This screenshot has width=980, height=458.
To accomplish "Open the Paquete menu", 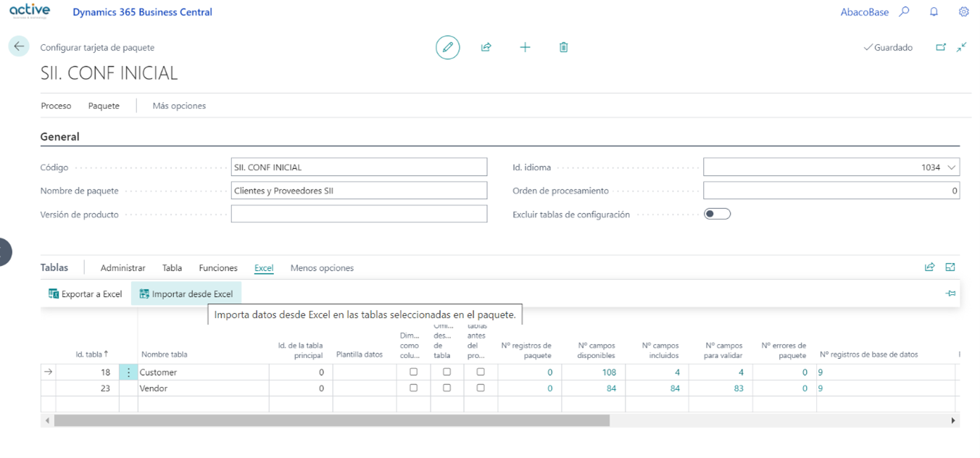I will [x=104, y=106].
